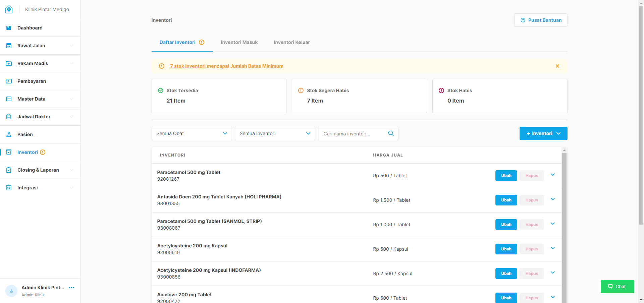
Task: Click the Master Data sidebar icon
Action: [x=9, y=99]
